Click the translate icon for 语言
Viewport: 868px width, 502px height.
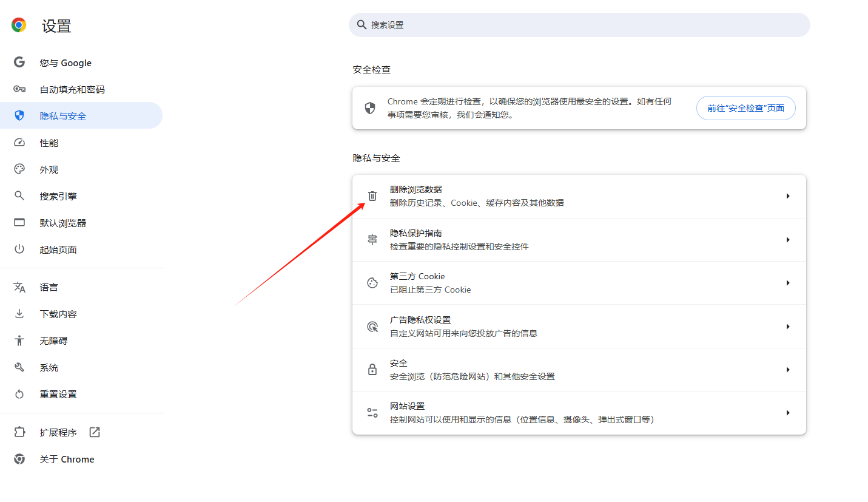click(x=19, y=287)
